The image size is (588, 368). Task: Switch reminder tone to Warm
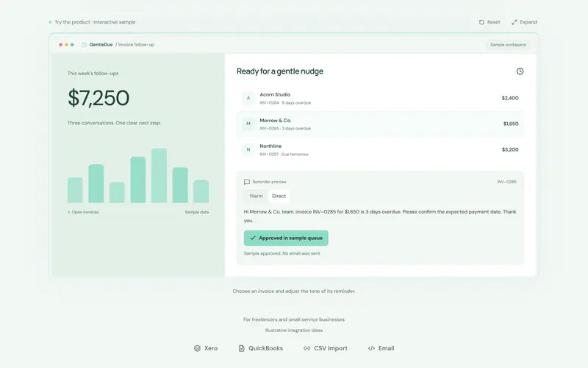point(256,196)
